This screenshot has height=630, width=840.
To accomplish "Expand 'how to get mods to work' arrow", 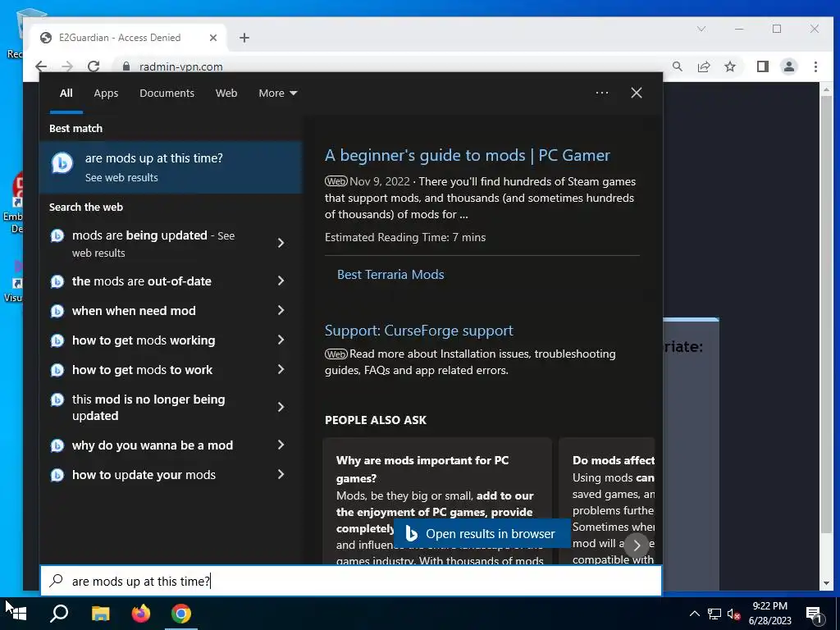I will point(281,369).
